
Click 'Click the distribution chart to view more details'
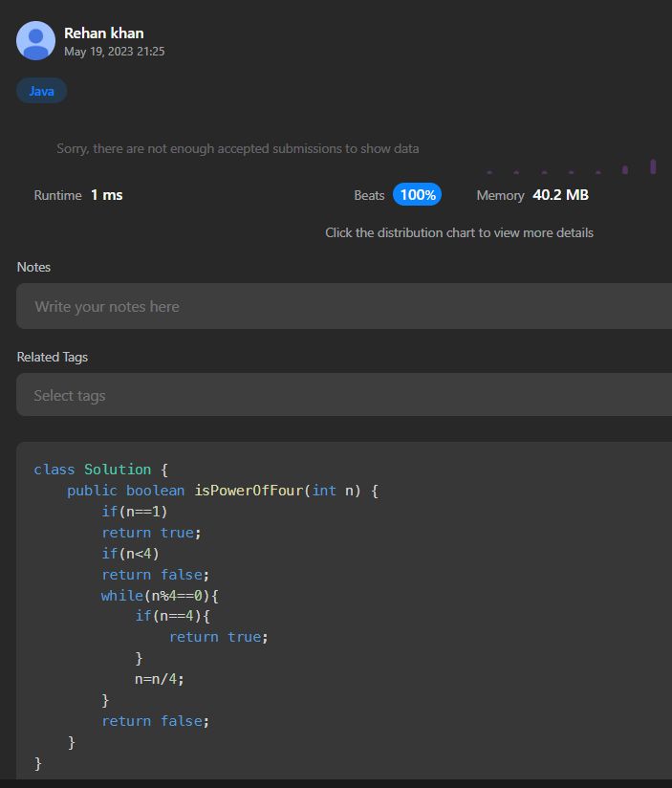tap(459, 232)
